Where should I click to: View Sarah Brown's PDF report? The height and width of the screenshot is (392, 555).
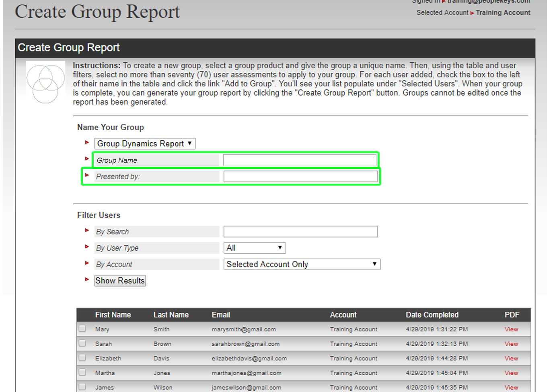click(x=511, y=344)
